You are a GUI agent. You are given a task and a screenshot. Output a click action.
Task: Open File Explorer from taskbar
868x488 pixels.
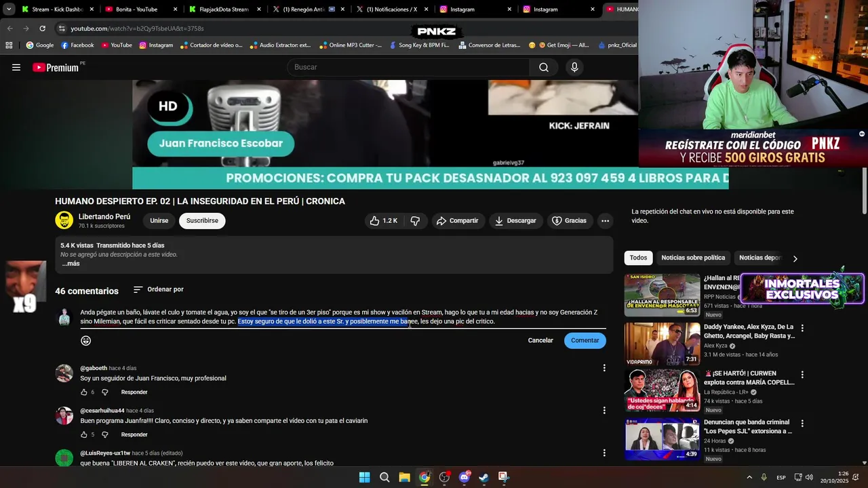404,477
